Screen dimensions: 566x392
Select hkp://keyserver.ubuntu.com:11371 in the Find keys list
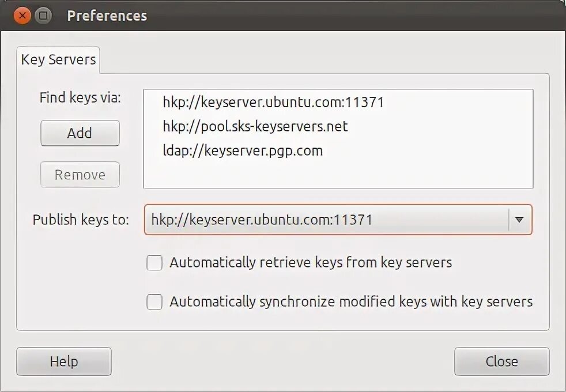point(273,103)
